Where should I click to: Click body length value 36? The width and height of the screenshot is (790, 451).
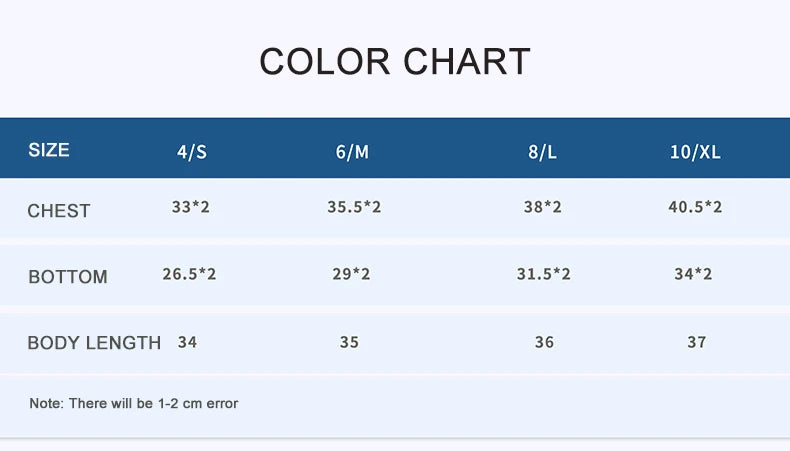point(544,342)
